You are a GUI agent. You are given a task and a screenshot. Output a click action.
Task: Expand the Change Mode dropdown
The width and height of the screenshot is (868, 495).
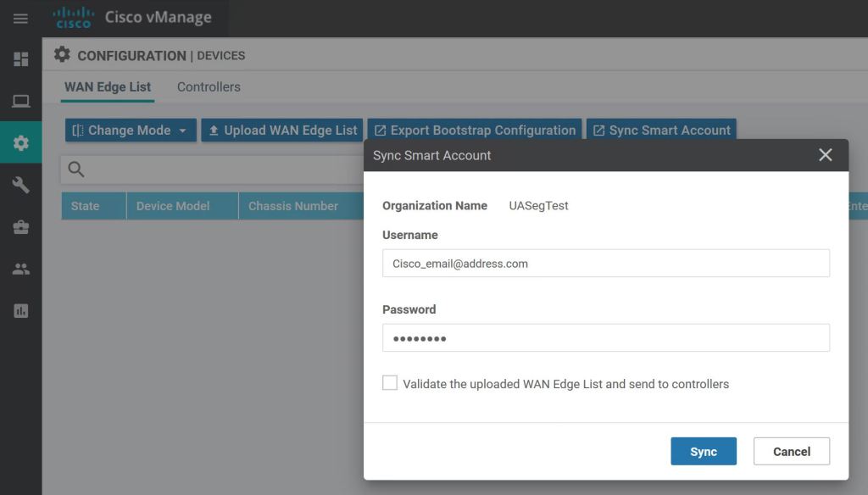click(x=131, y=131)
